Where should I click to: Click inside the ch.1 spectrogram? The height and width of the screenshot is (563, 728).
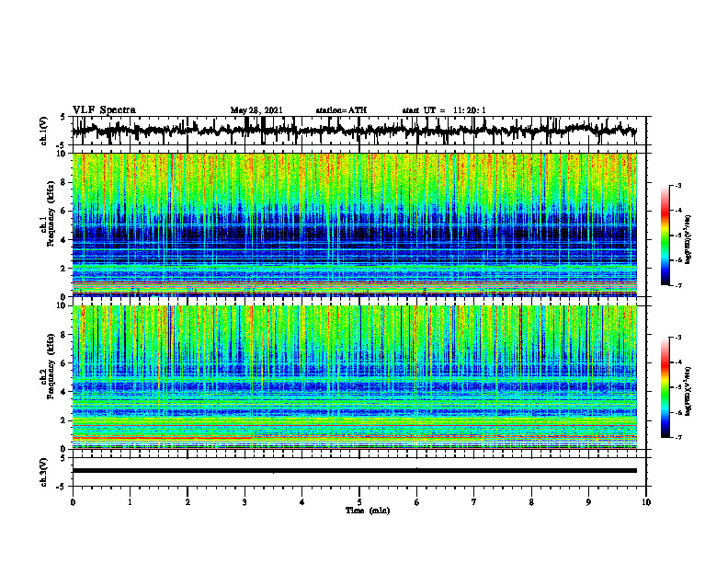(354, 224)
